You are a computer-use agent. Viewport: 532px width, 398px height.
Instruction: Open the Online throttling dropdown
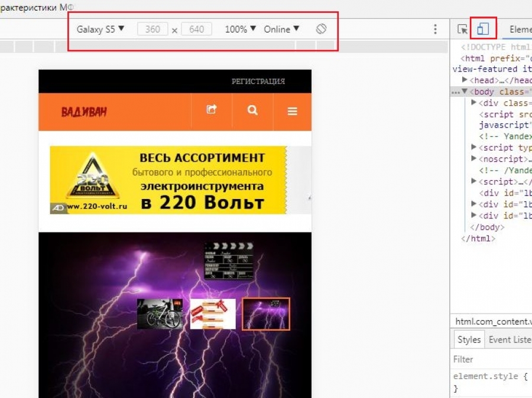point(281,29)
